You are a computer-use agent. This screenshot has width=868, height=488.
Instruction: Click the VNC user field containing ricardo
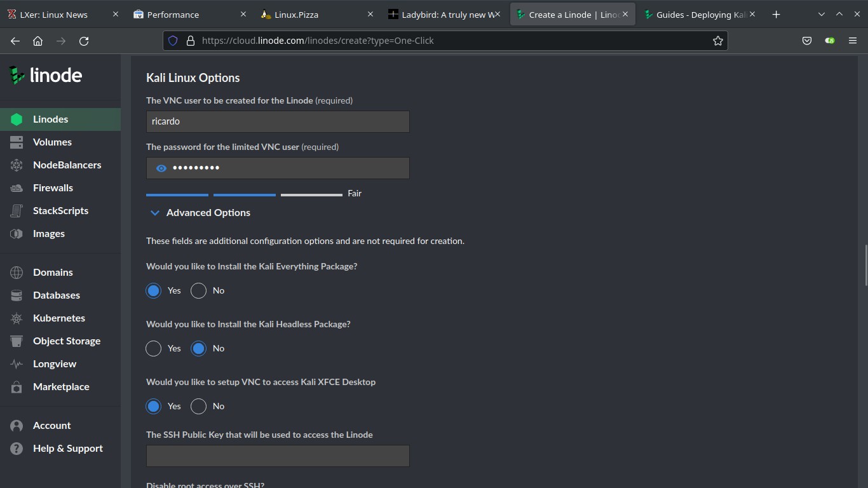278,122
